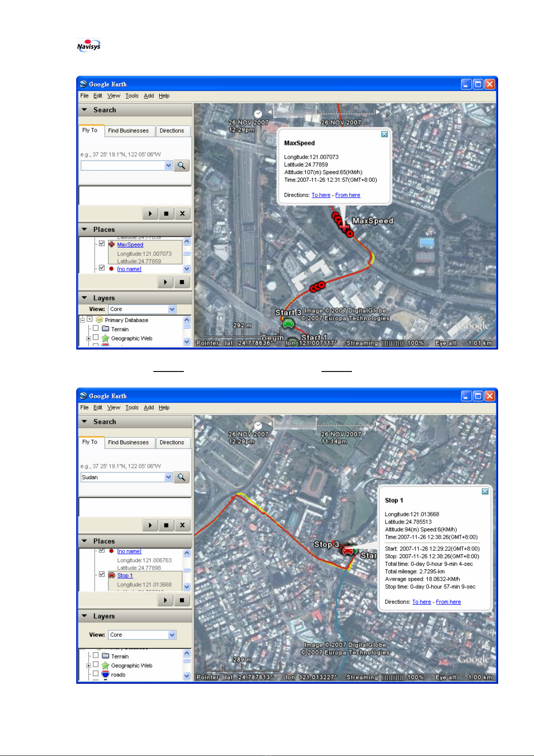Click the magnifier search button beside the empty search box
The image size is (534, 756).
click(182, 166)
